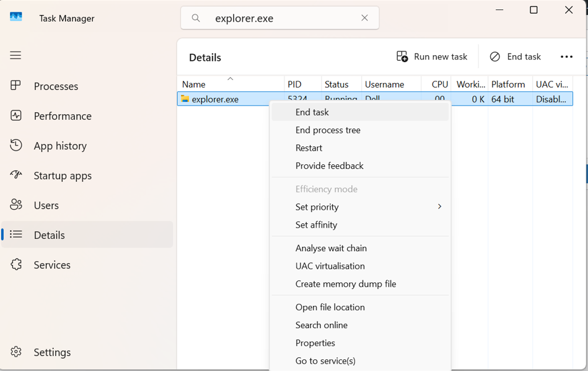Choose Set affinity
This screenshot has height=371, width=588.
point(360,225)
